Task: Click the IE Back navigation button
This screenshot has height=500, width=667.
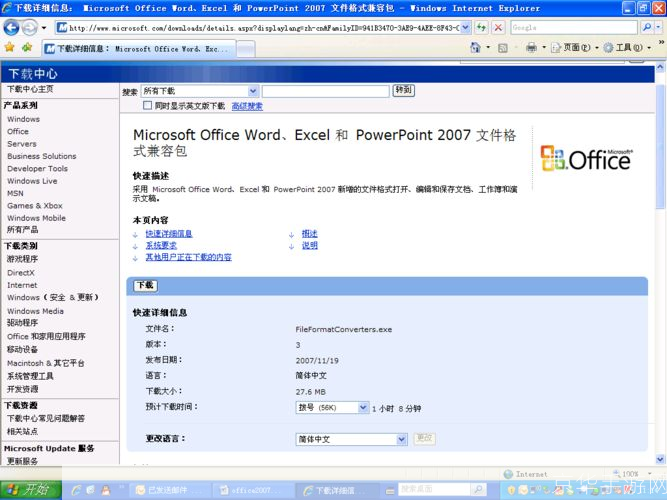Action: (11, 28)
